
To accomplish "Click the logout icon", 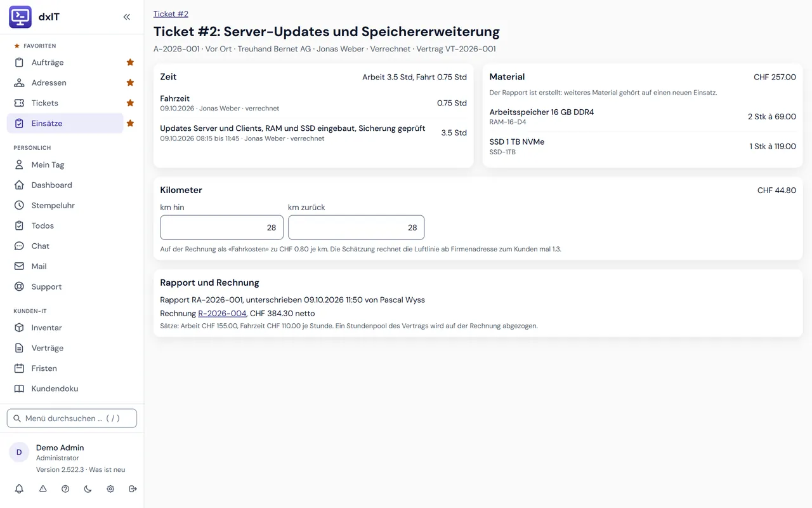I will [133, 489].
